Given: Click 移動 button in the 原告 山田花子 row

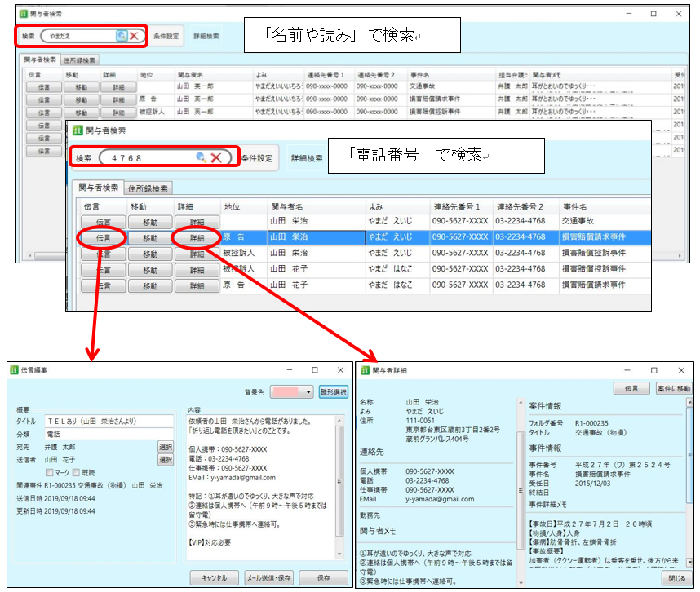Looking at the screenshot, I should [150, 286].
